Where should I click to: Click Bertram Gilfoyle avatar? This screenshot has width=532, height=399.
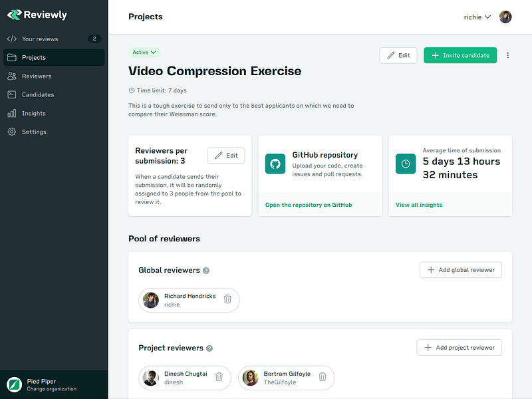(x=250, y=378)
